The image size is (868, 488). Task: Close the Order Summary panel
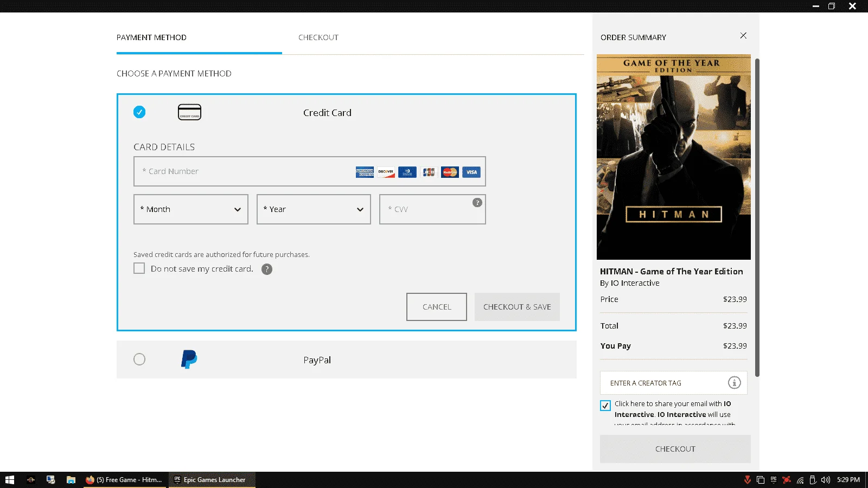click(743, 36)
